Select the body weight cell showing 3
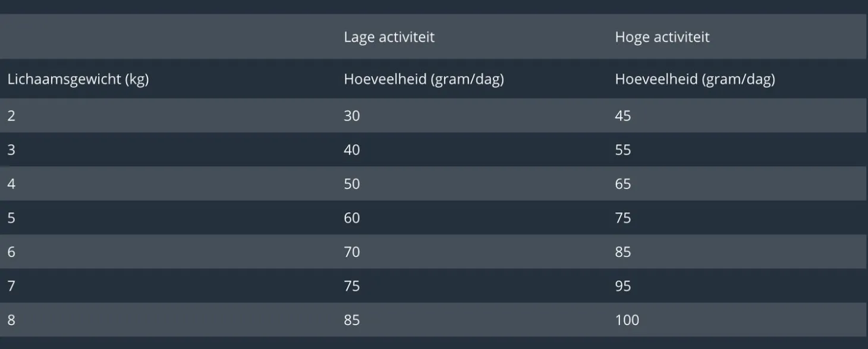868x349 pixels. point(11,150)
